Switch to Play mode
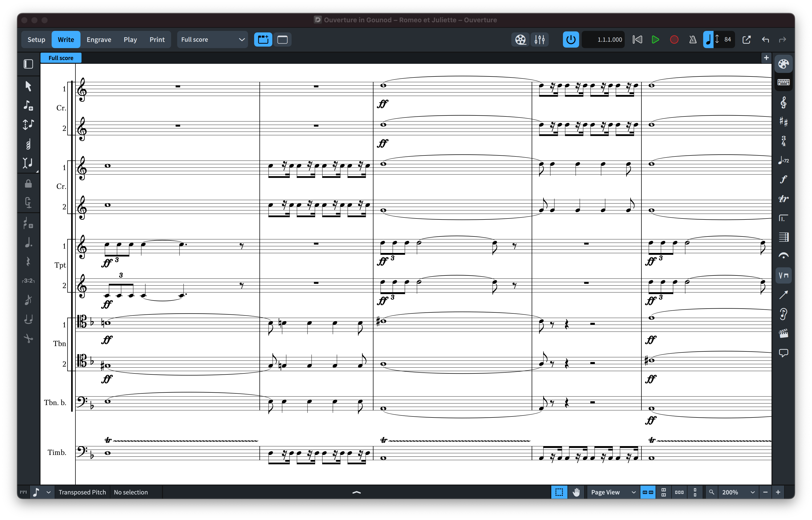Image resolution: width=812 pixels, height=520 pixels. (x=130, y=39)
